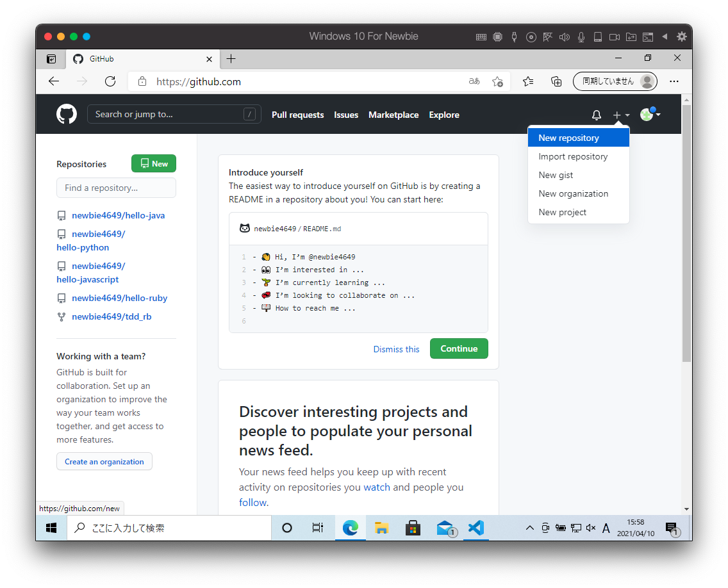Click the Microsoft Edge taskbar icon
This screenshot has width=728, height=588.
350,528
